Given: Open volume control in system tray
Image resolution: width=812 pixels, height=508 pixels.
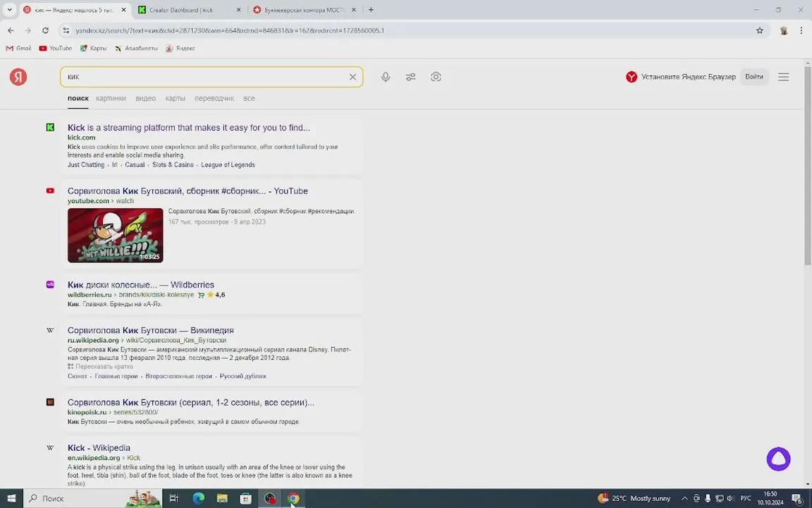Looking at the screenshot, I should tap(731, 498).
